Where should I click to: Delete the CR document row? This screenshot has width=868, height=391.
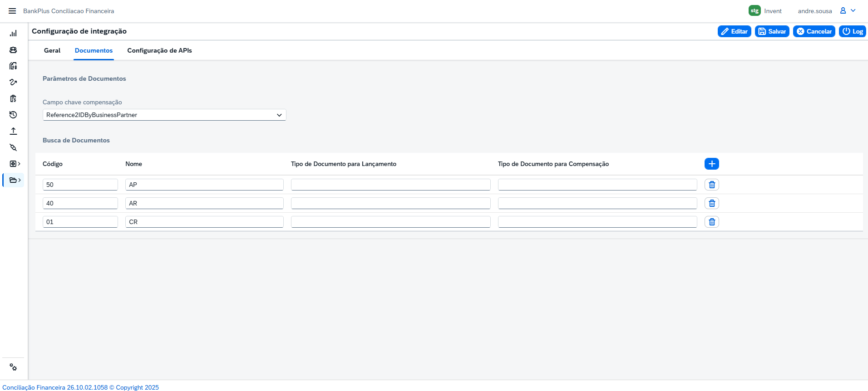pos(712,222)
